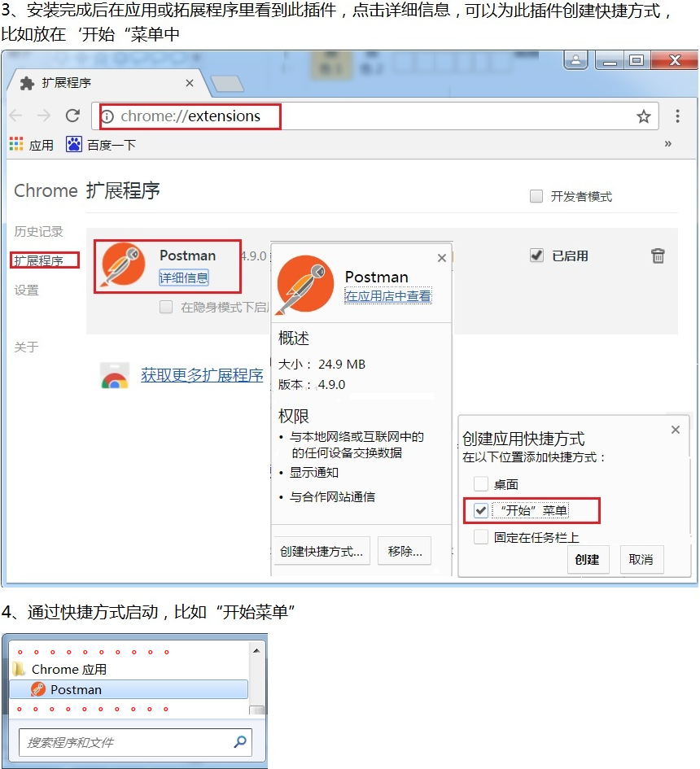Click the Start menu search magnifier icon
This screenshot has width=700, height=769.
[240, 741]
